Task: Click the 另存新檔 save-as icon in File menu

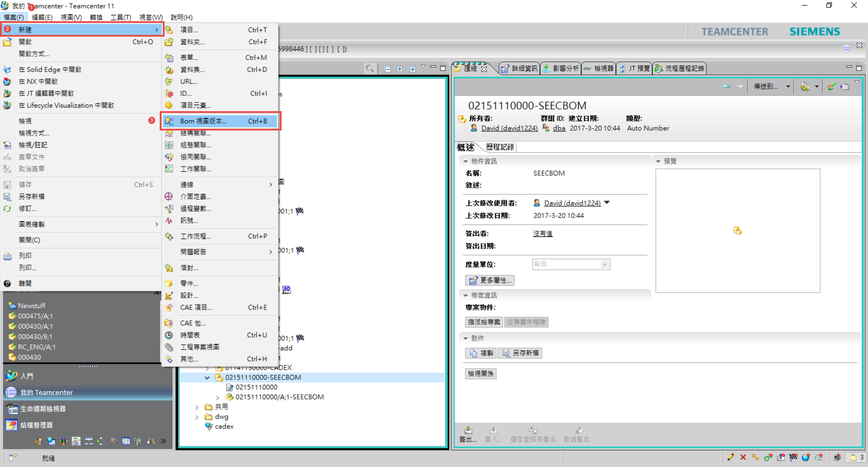Action: click(7, 196)
